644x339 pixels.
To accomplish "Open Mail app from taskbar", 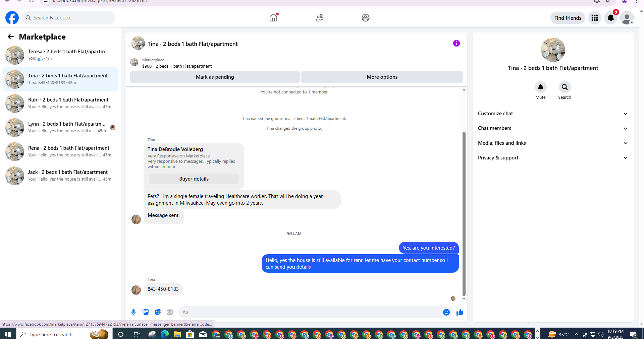I will 203,334.
